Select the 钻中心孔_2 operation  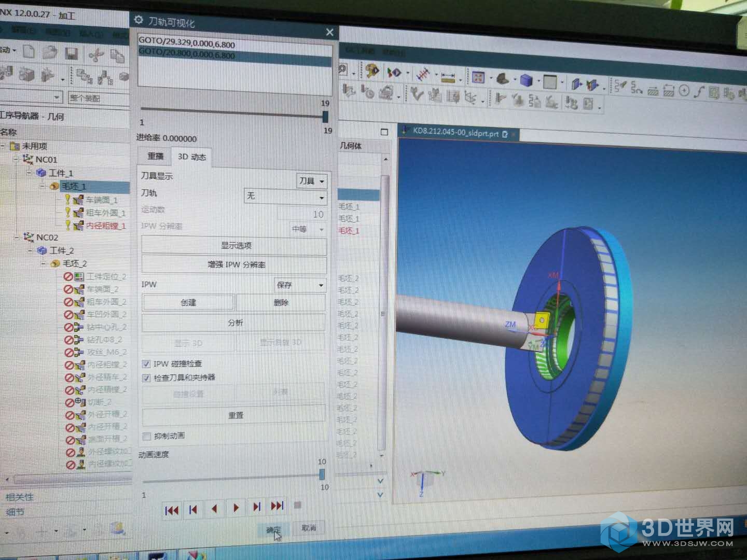(106, 327)
